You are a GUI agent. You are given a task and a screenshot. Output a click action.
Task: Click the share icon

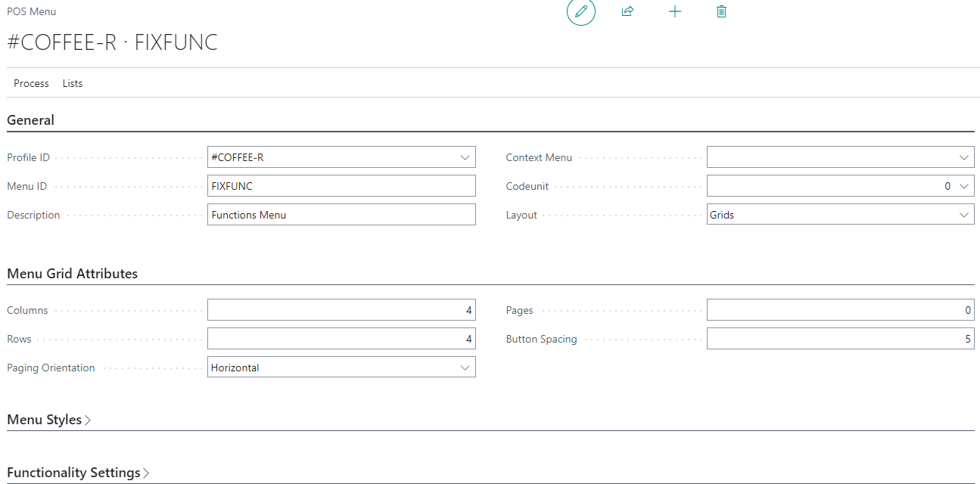point(627,11)
